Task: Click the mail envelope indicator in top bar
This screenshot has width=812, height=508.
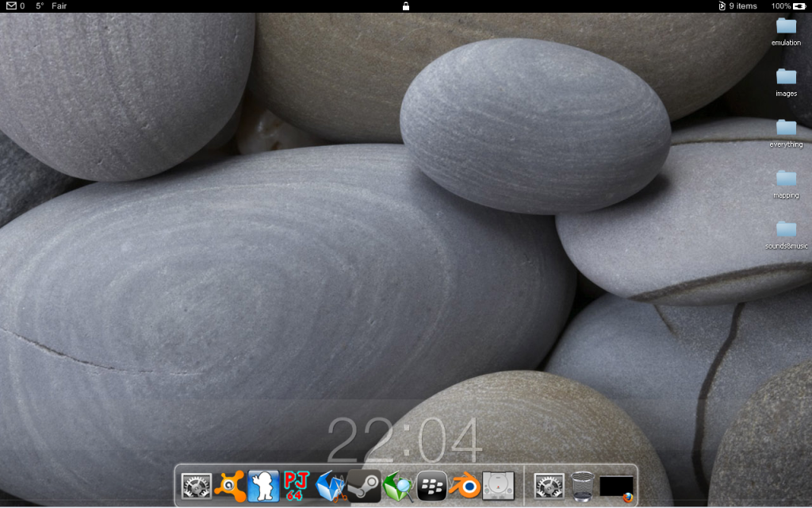Action: [x=11, y=6]
